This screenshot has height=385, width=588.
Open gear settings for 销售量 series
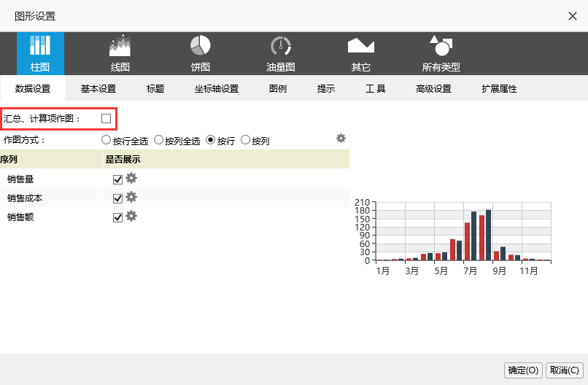[x=131, y=178]
